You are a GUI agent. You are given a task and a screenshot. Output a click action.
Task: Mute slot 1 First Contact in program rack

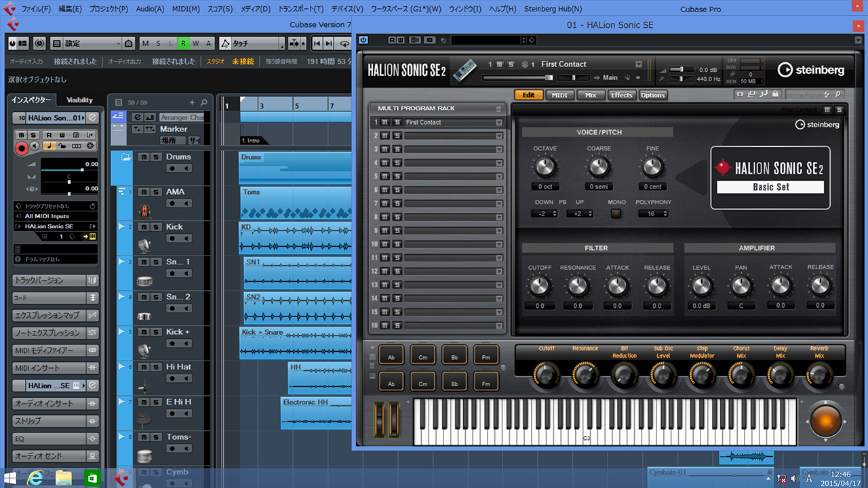point(385,122)
